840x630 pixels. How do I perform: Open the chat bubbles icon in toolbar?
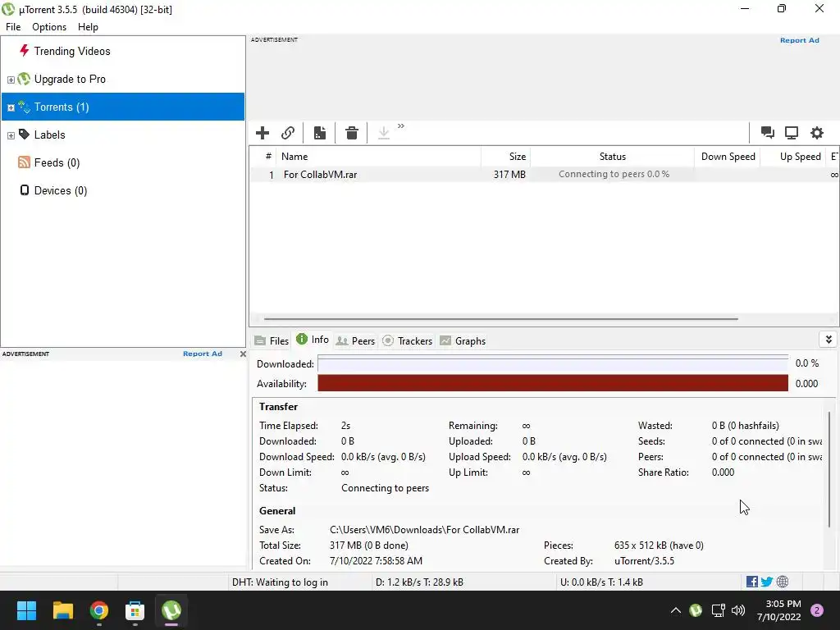[767, 133]
